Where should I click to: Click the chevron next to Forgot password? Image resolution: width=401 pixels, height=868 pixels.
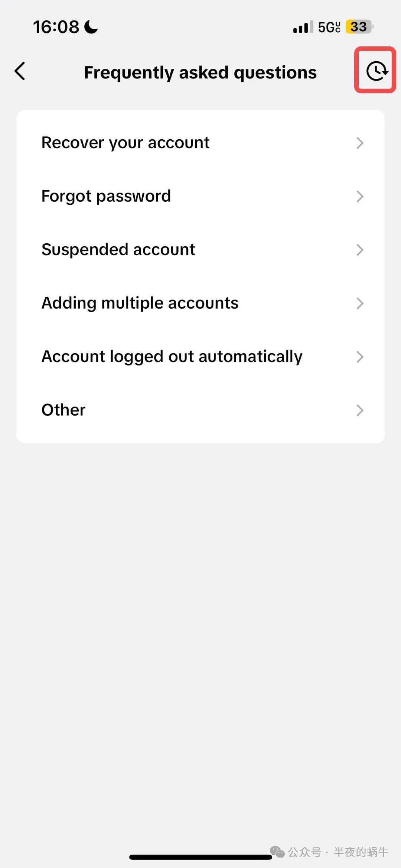click(360, 196)
